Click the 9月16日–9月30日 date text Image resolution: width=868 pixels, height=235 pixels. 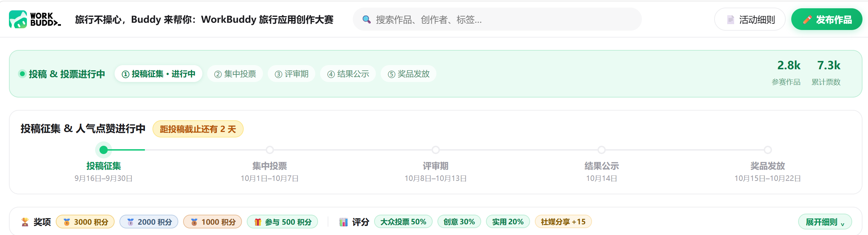click(104, 178)
